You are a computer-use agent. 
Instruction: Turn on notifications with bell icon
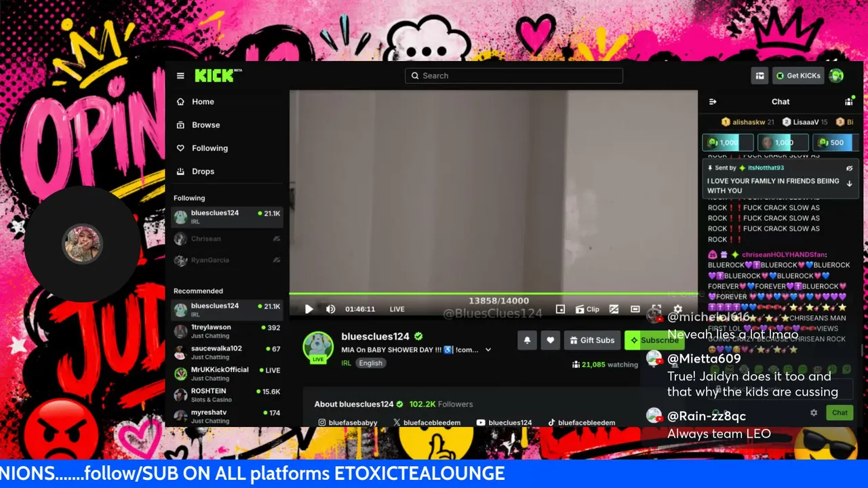[527, 340]
